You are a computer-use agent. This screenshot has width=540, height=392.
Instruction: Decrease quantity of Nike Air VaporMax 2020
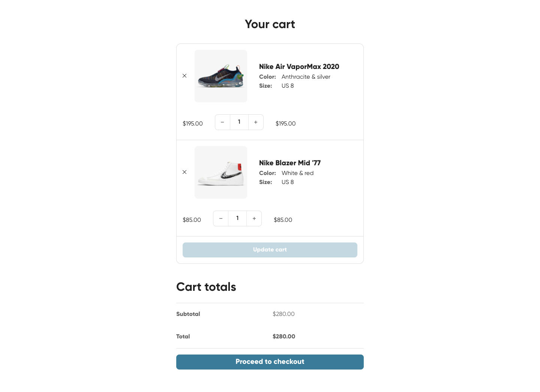pos(222,122)
